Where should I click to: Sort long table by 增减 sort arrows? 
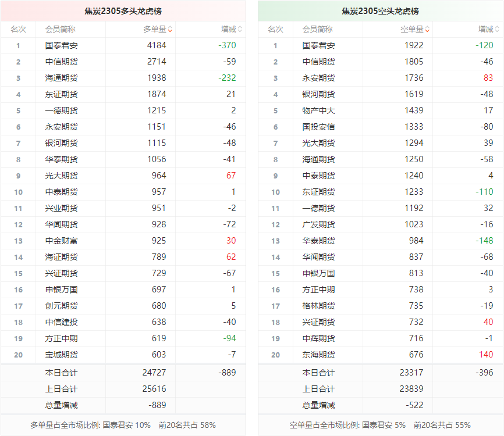[x=240, y=29]
